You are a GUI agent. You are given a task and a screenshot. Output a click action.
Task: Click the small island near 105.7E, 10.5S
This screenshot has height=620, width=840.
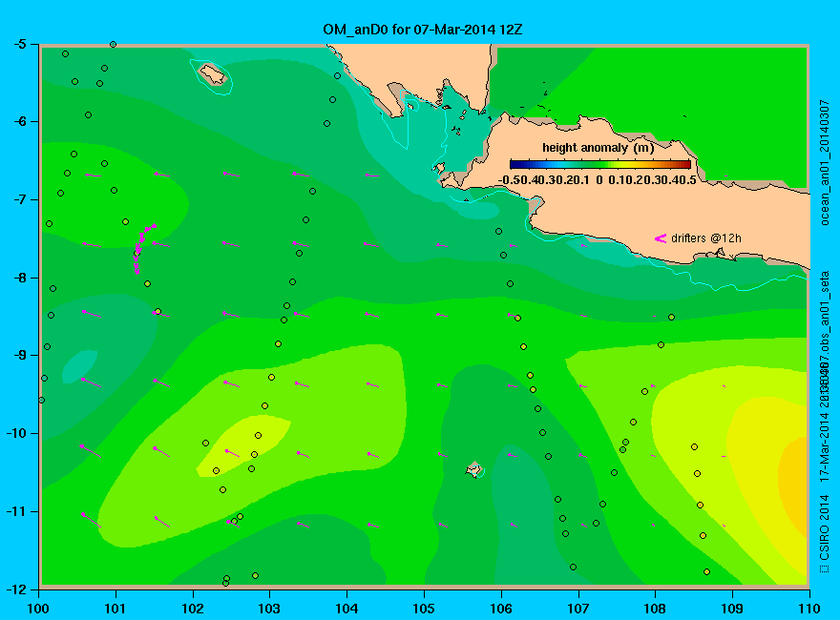474,469
